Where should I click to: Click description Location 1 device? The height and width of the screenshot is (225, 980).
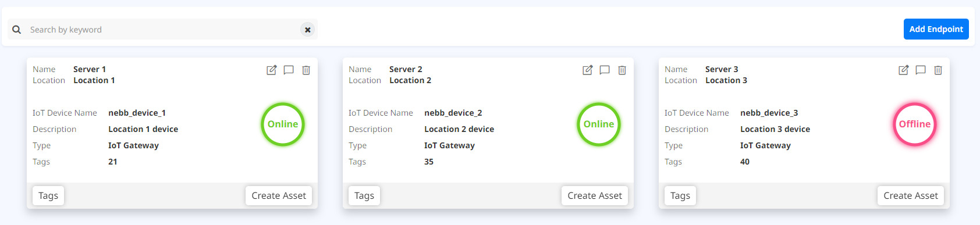pyautogui.click(x=143, y=129)
